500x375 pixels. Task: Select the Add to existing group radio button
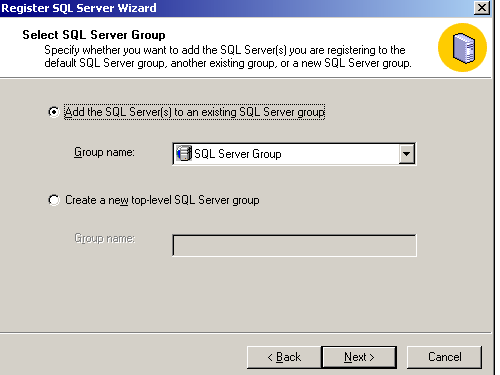click(54, 112)
